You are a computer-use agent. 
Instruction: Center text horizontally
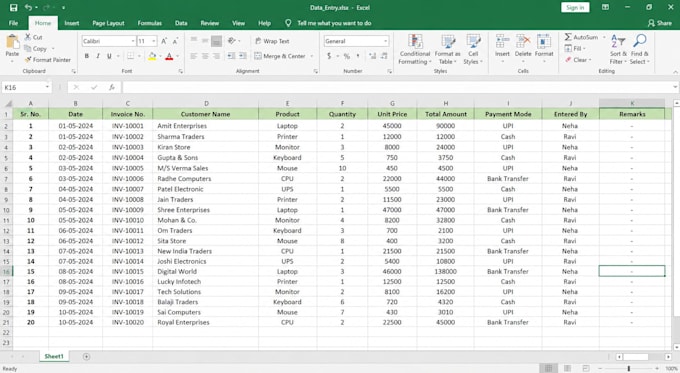(x=205, y=56)
